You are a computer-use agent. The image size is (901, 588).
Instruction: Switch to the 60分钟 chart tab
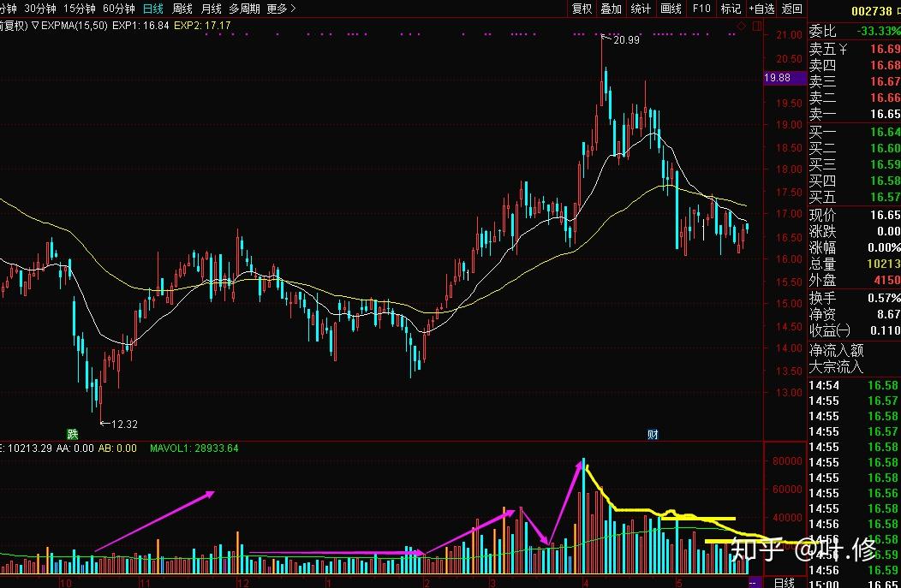pos(118,9)
